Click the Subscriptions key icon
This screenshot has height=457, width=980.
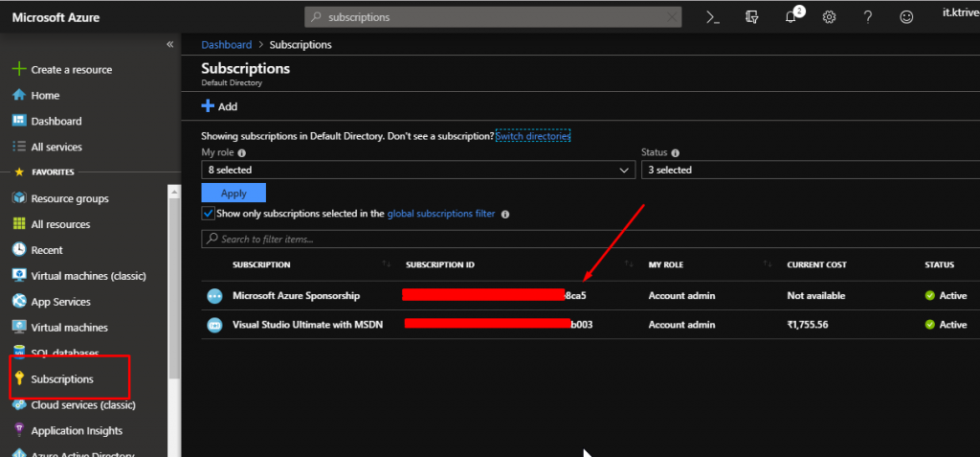[19, 378]
